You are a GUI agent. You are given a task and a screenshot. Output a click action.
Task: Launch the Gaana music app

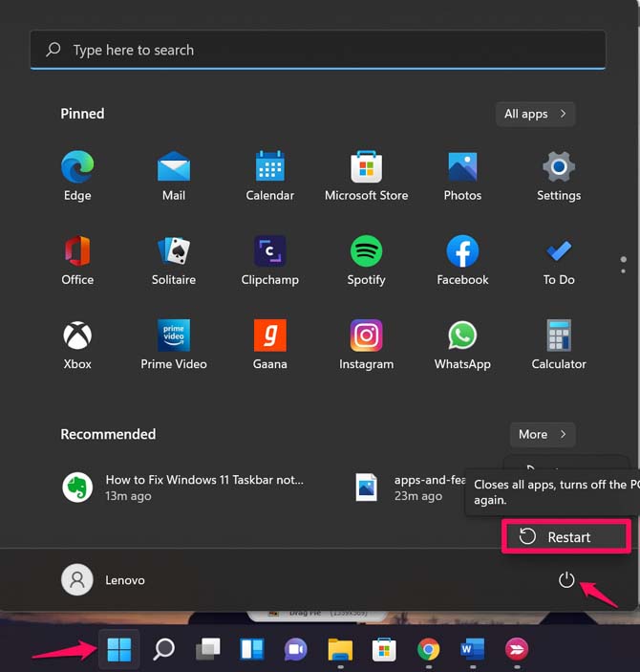(x=270, y=344)
